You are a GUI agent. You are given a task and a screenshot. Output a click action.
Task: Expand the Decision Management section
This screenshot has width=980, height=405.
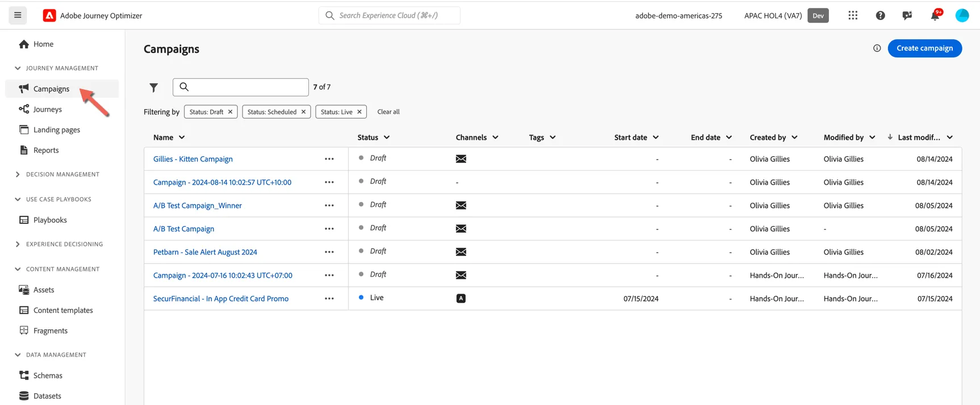pos(18,174)
